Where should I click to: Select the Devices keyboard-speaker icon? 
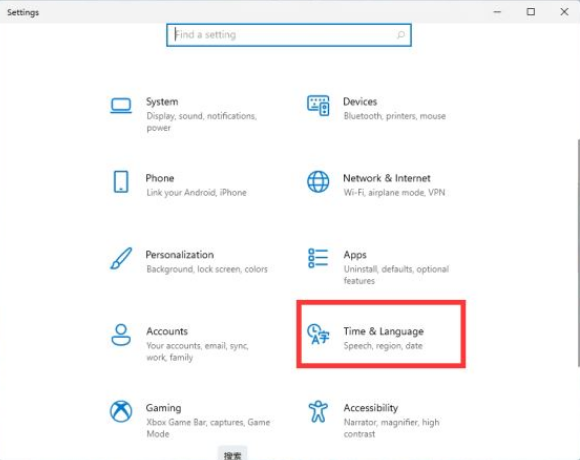point(318,105)
